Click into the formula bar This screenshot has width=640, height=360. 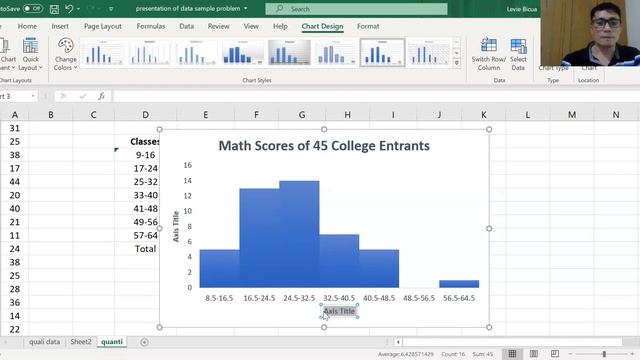point(376,96)
